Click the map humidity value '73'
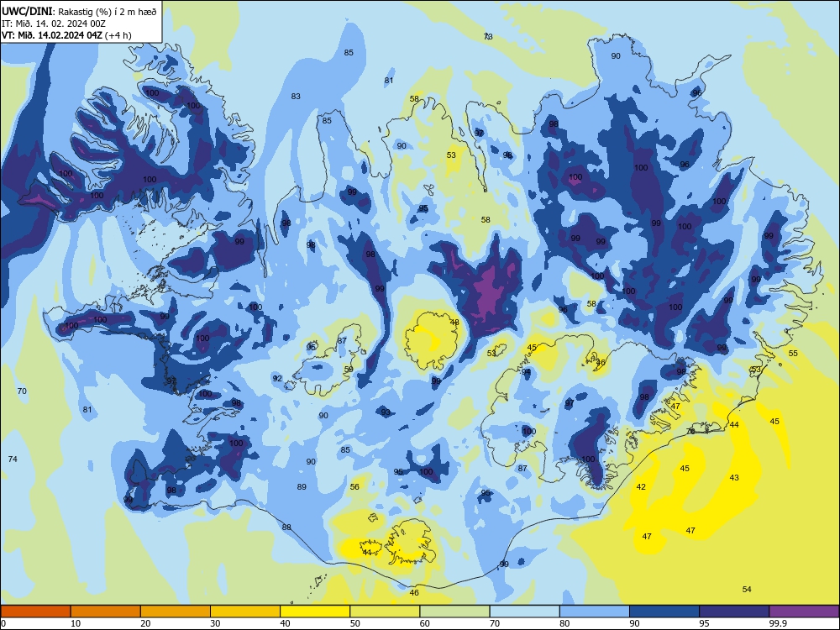840x630 pixels. [488, 37]
